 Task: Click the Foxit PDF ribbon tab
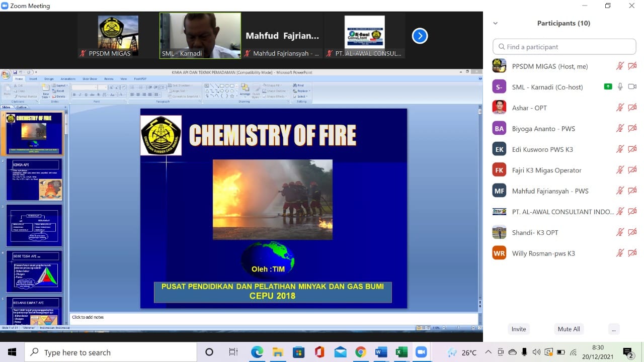click(140, 79)
